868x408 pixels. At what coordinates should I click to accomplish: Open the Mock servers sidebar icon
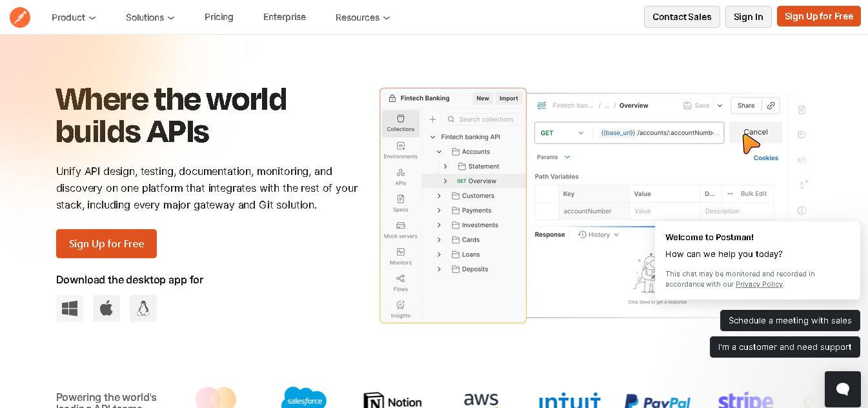(x=401, y=230)
